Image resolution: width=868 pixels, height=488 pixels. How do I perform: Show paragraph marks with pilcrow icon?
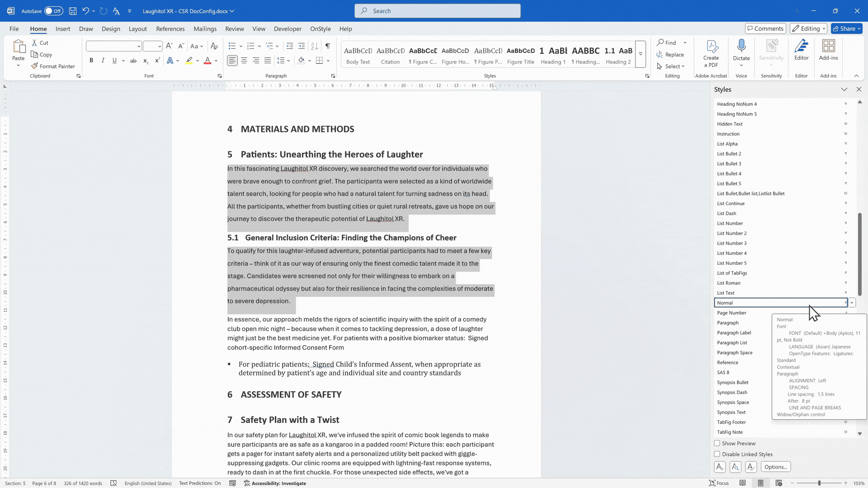[328, 46]
